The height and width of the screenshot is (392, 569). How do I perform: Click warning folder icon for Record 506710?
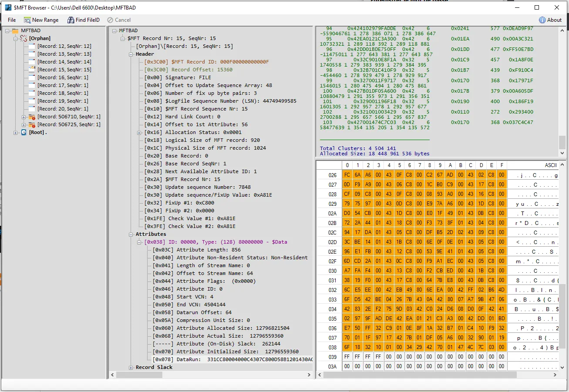tap(32, 117)
